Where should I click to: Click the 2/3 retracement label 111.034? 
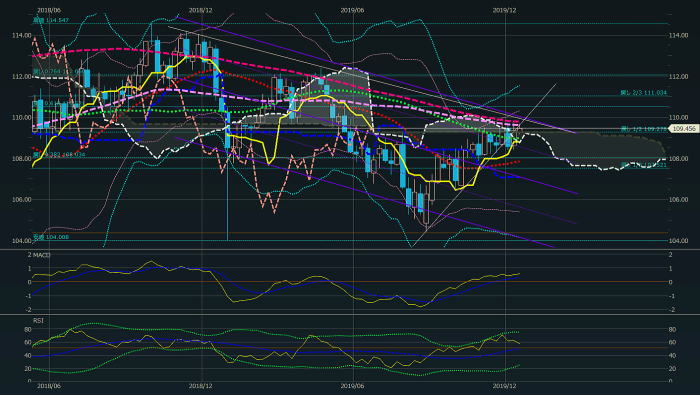click(643, 93)
